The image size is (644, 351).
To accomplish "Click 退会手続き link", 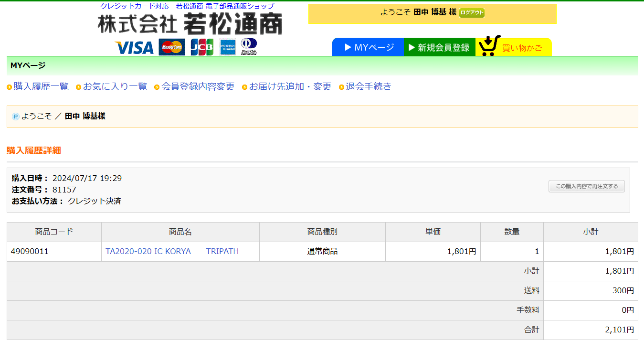I will tap(368, 86).
